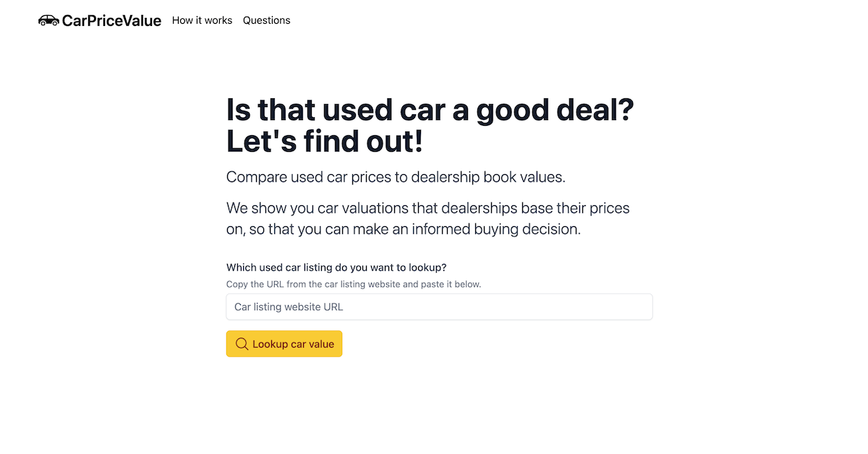Select the Questions nav item
Screen dimensions: 868x454
(x=266, y=20)
